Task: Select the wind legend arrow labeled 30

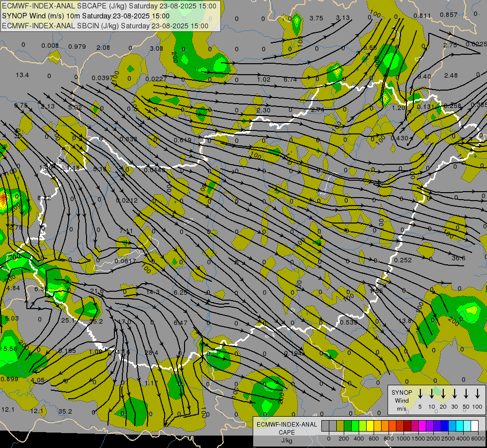Action: (x=454, y=394)
